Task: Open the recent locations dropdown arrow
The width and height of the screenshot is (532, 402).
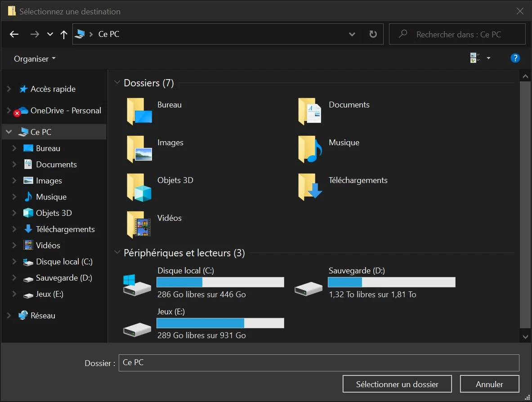Action: click(x=50, y=34)
